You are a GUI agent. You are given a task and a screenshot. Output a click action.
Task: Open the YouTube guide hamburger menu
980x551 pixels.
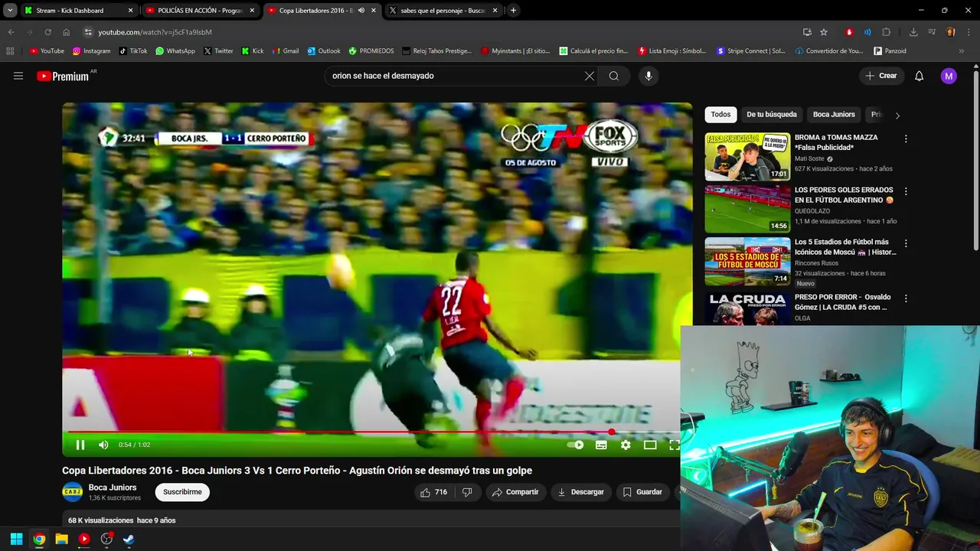[x=18, y=76]
